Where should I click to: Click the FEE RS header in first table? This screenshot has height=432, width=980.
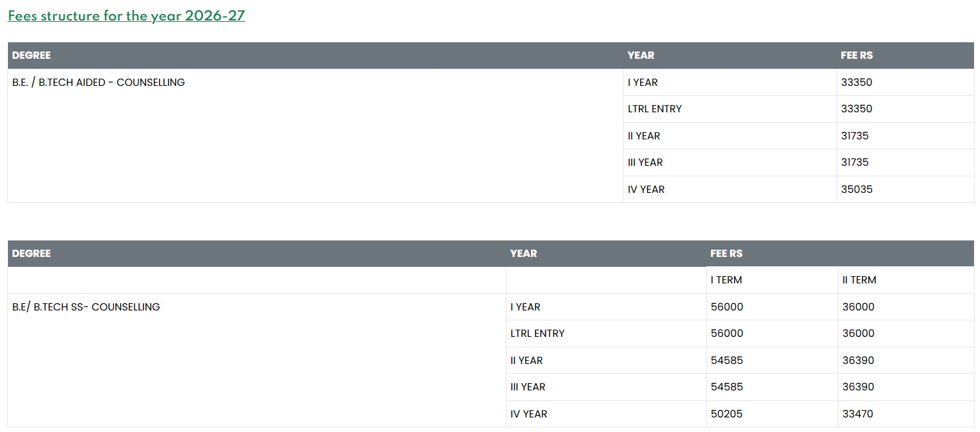[x=856, y=55]
